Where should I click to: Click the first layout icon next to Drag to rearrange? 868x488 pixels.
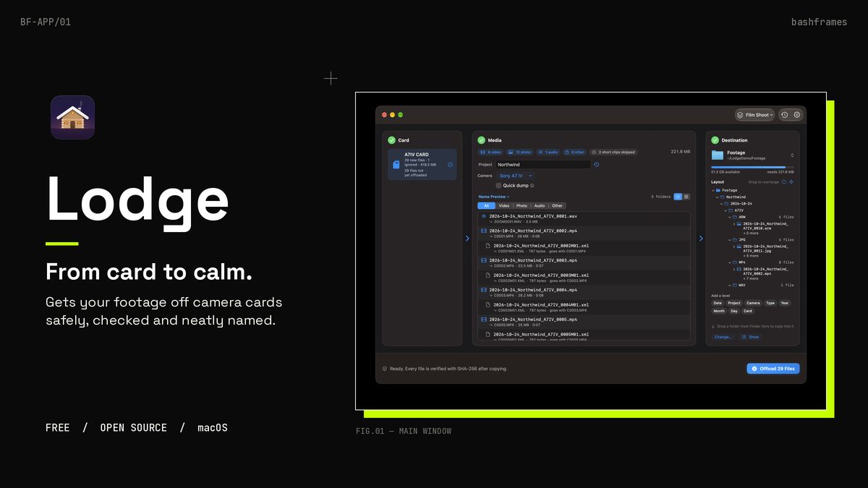pyautogui.click(x=784, y=182)
